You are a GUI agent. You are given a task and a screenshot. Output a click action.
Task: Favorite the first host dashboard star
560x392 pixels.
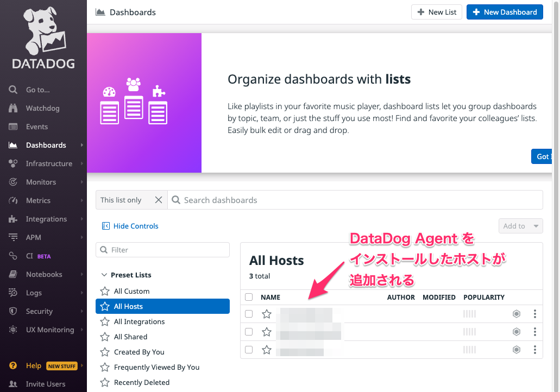pos(267,314)
